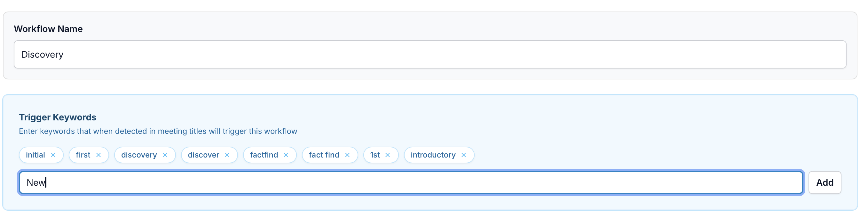868x219 pixels.
Task: Remove the 'initial' keyword tag
Action: (x=53, y=155)
